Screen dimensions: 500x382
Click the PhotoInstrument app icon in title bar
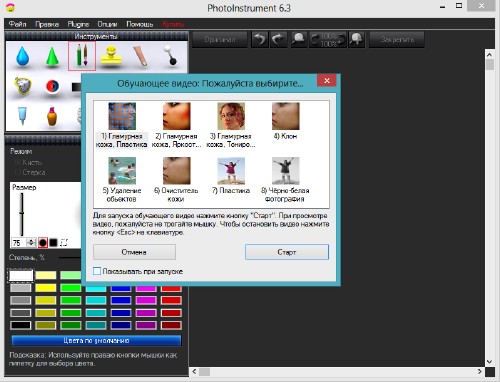(x=11, y=7)
